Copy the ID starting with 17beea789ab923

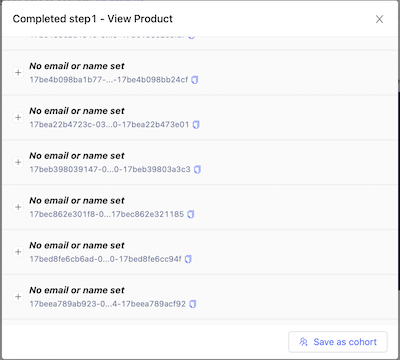(193, 304)
